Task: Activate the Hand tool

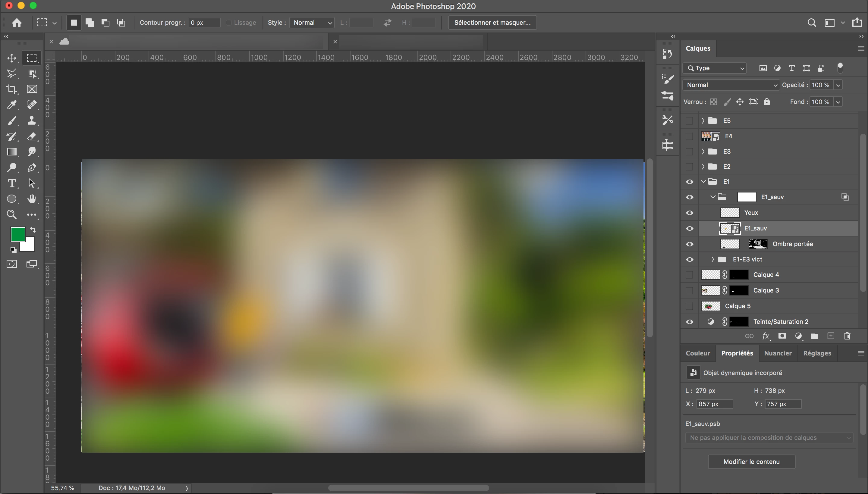Action: click(32, 199)
